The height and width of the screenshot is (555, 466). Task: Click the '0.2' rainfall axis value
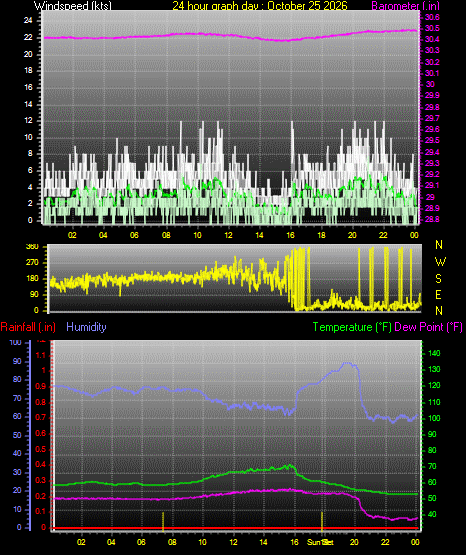[41, 496]
